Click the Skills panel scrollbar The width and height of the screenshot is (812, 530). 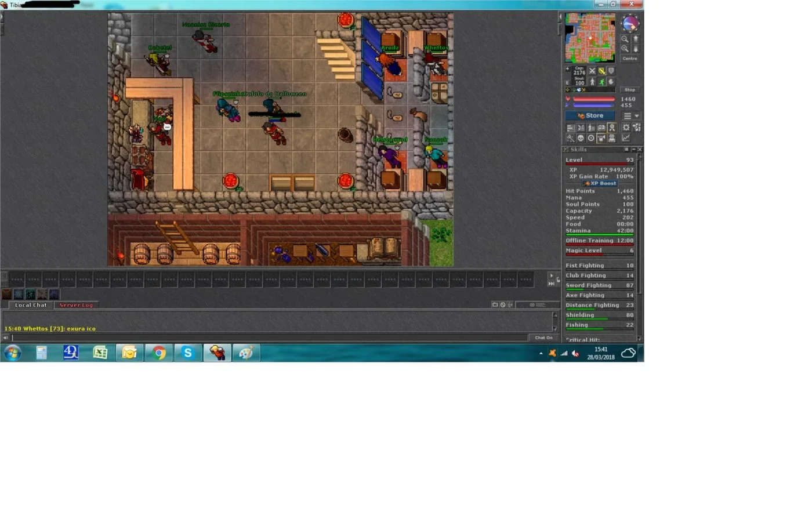pyautogui.click(x=640, y=246)
